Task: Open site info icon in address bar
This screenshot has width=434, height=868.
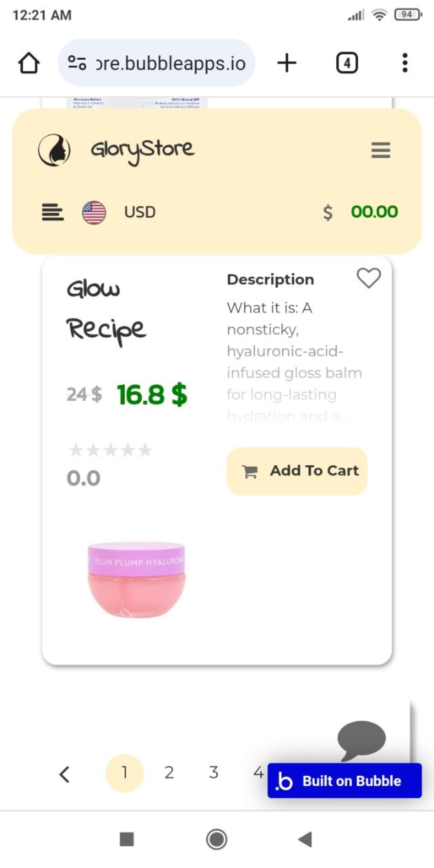Action: point(77,63)
